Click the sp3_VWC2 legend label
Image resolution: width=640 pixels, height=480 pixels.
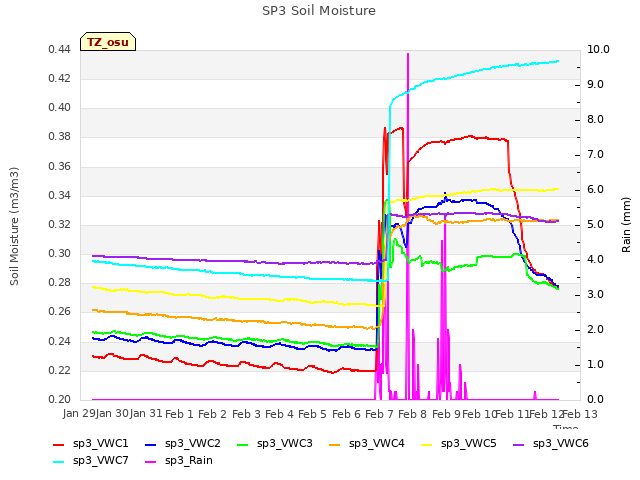tap(193, 444)
